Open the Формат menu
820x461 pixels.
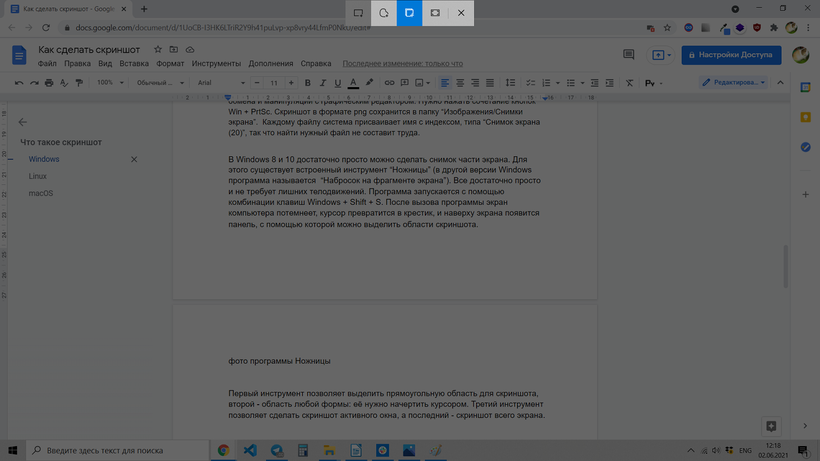(170, 63)
